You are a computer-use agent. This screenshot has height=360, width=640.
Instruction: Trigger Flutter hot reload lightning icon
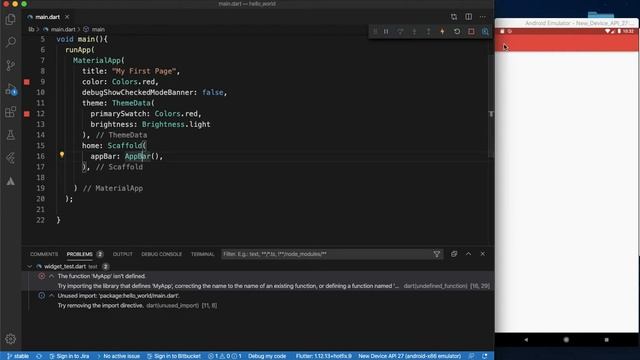[442, 31]
